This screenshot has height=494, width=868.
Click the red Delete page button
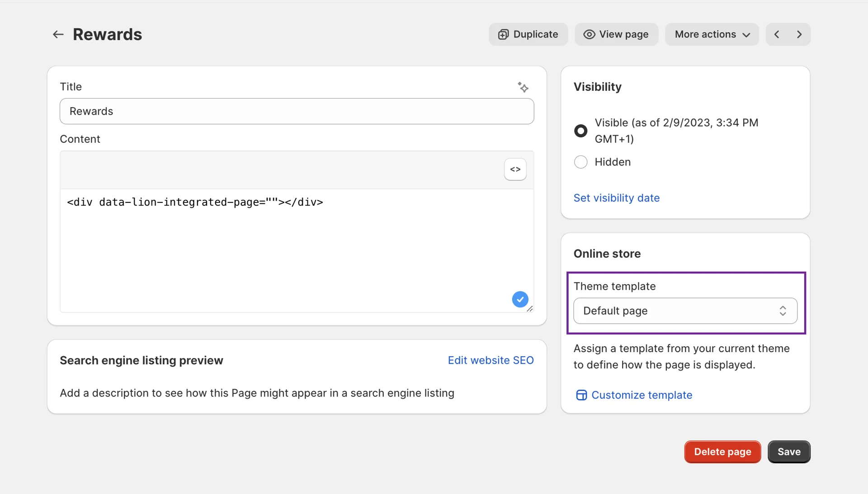click(722, 452)
